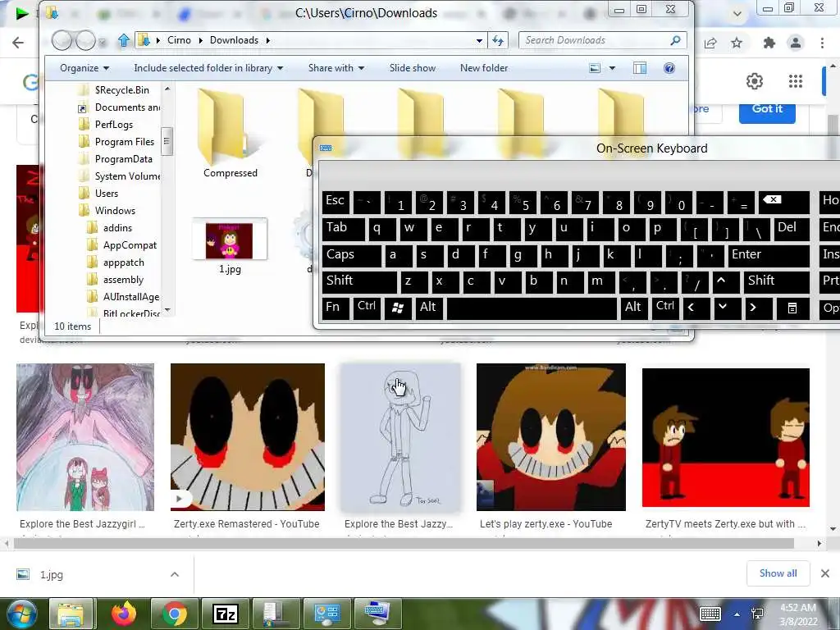Open Chrome's share page icon
Viewport: 840px width, 630px height.
(710, 43)
